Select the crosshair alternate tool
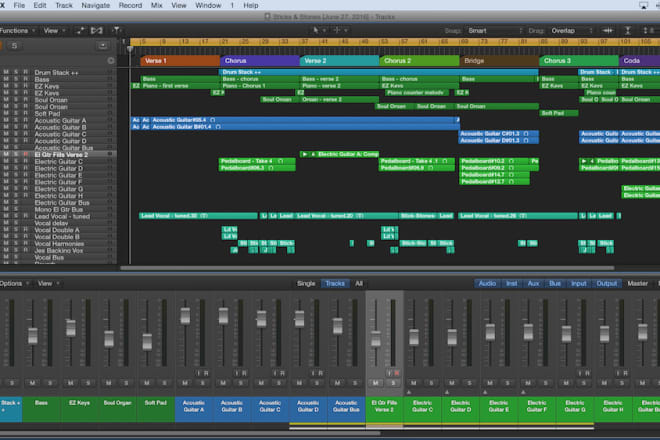This screenshot has width=660, height=440. point(337,30)
